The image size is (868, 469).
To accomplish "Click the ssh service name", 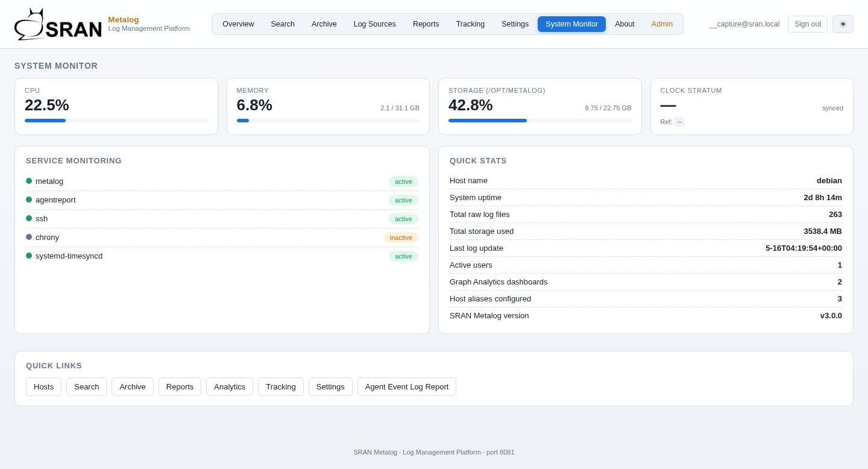I will pos(42,218).
